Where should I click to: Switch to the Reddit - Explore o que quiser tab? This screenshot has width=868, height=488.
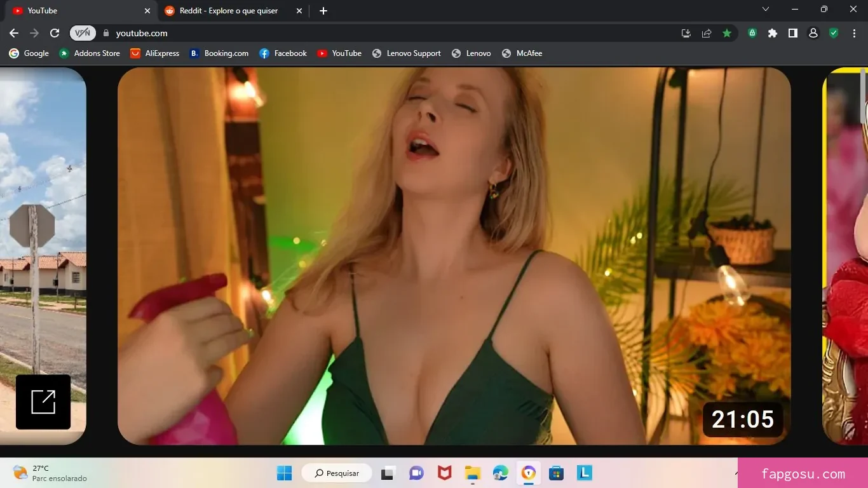233,11
